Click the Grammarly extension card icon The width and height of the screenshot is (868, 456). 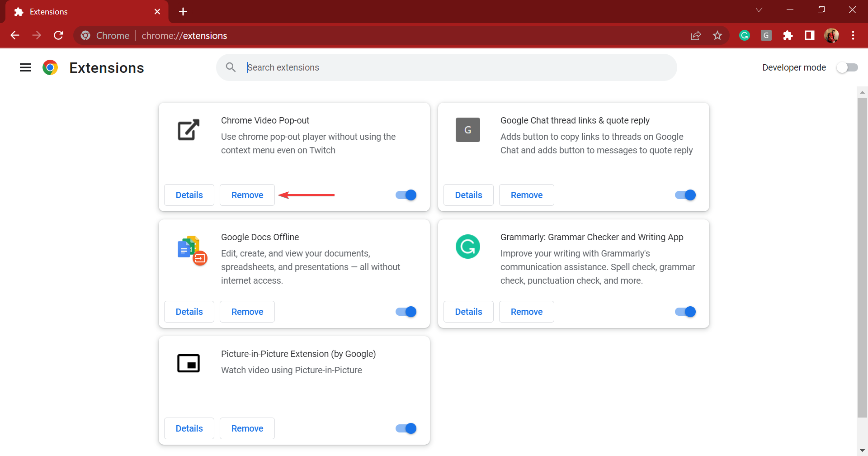coord(468,247)
